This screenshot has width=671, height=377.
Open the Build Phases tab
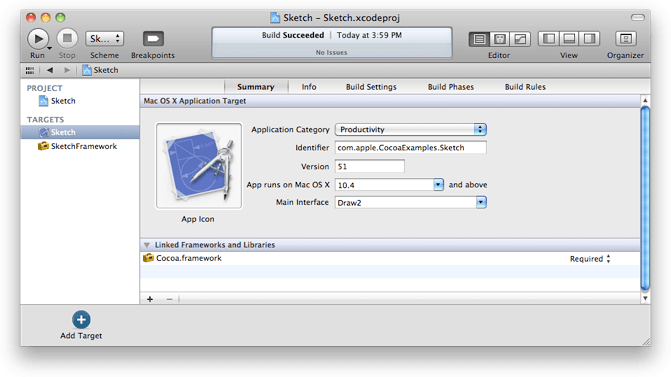click(x=451, y=87)
